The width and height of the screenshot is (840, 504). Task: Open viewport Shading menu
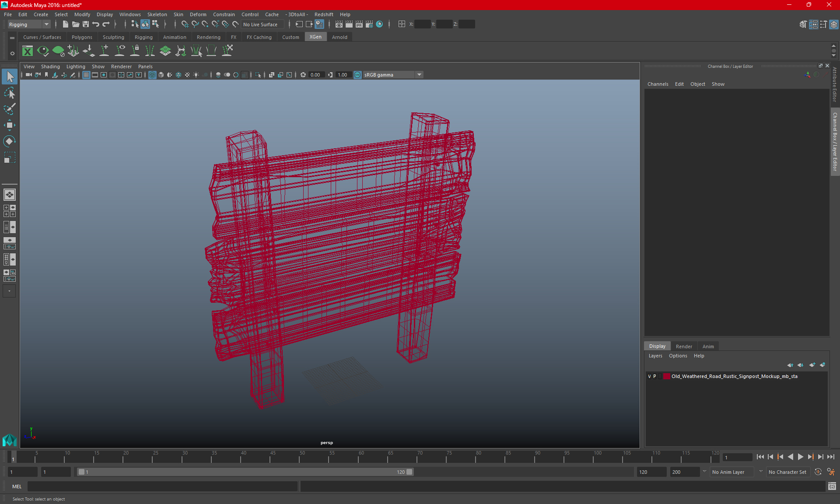pyautogui.click(x=50, y=66)
